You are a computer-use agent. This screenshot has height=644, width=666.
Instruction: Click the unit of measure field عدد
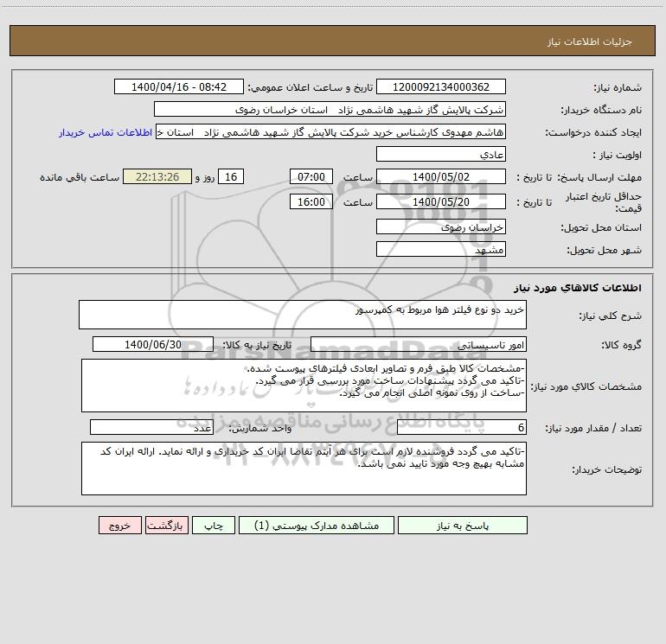[151, 428]
